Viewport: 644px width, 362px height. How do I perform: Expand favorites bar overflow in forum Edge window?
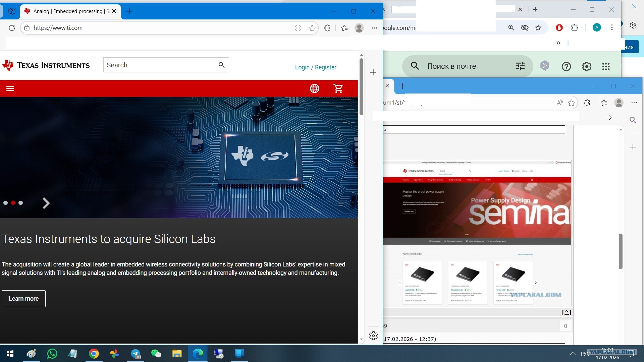click(610, 118)
